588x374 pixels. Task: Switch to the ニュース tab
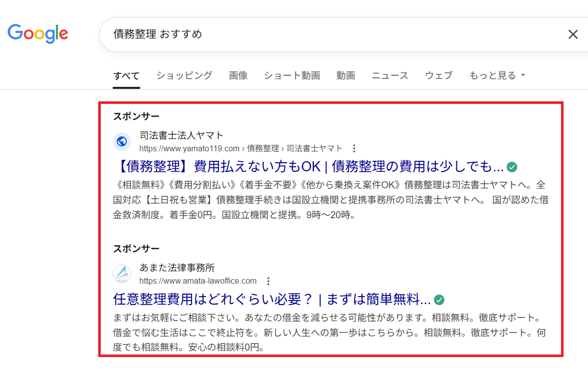(390, 75)
